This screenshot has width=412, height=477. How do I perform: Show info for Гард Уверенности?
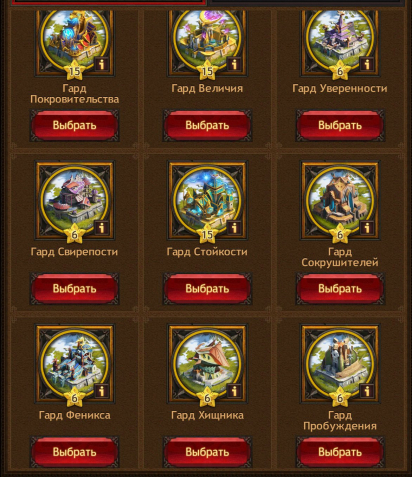tap(367, 64)
